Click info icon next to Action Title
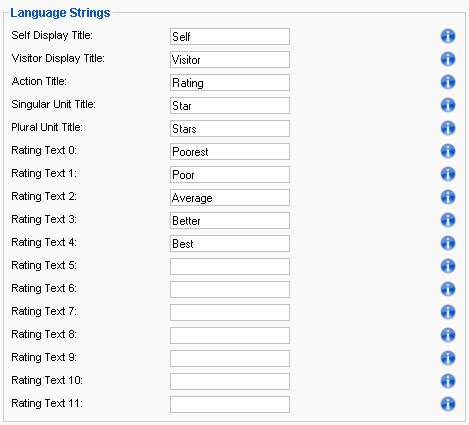Image resolution: width=469 pixels, height=425 pixels. click(448, 82)
